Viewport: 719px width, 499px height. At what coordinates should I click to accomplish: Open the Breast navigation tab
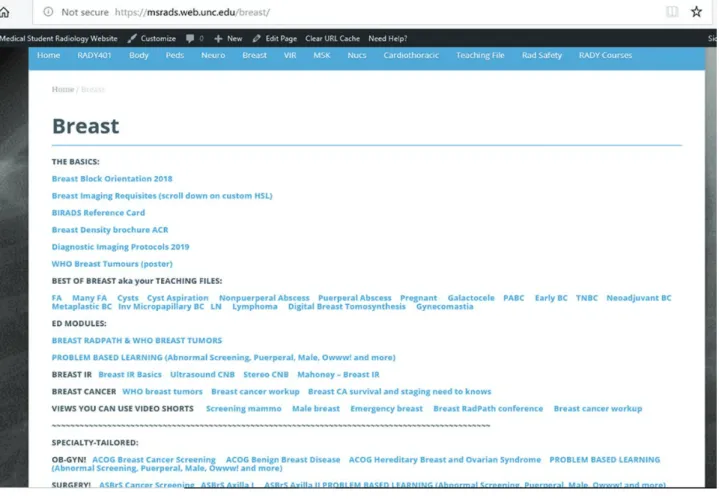click(x=254, y=55)
